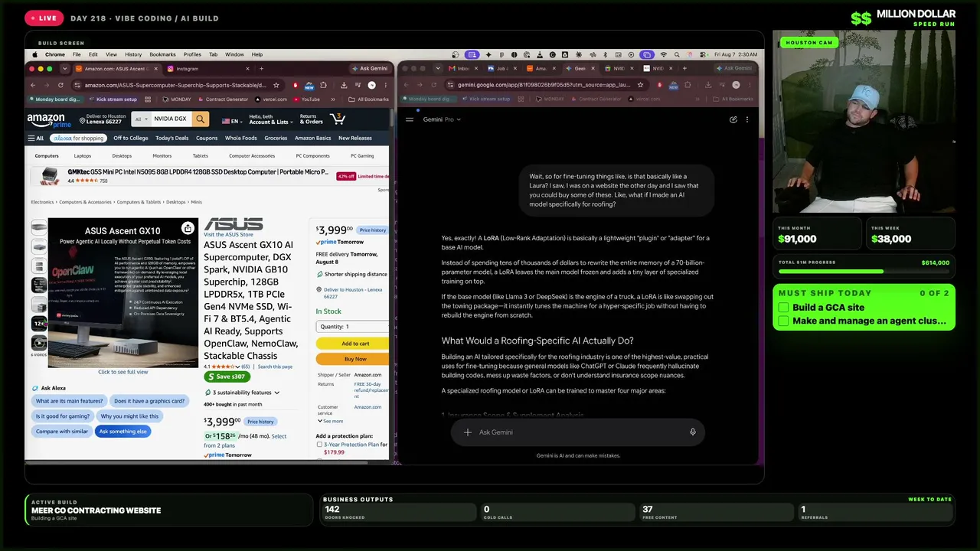Check the 3-Year Protection Plan box
The height and width of the screenshot is (551, 980).
319,445
